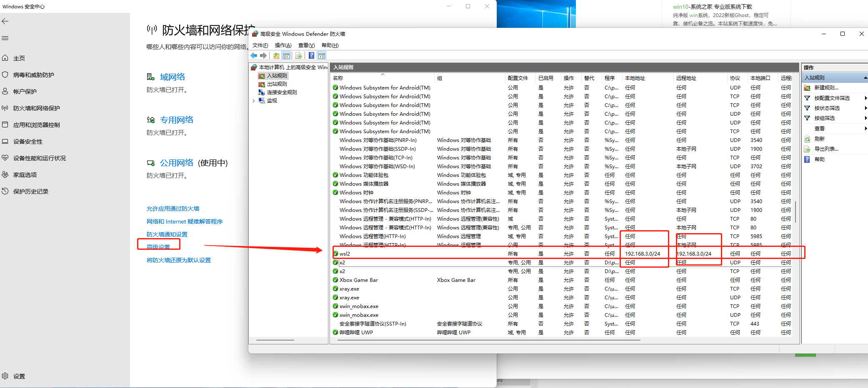Screen dimensions: 868x388
Task: Click the virus and threat protection shield icon
Action: (5, 75)
